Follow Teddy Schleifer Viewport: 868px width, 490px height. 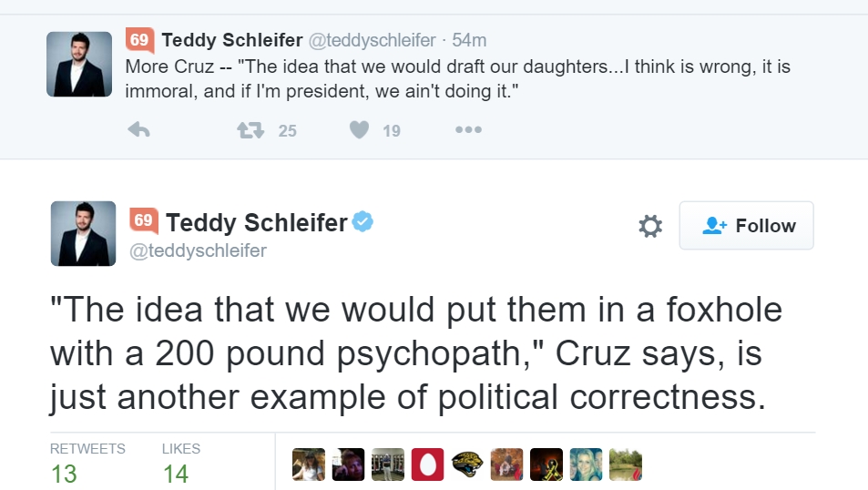click(x=746, y=226)
